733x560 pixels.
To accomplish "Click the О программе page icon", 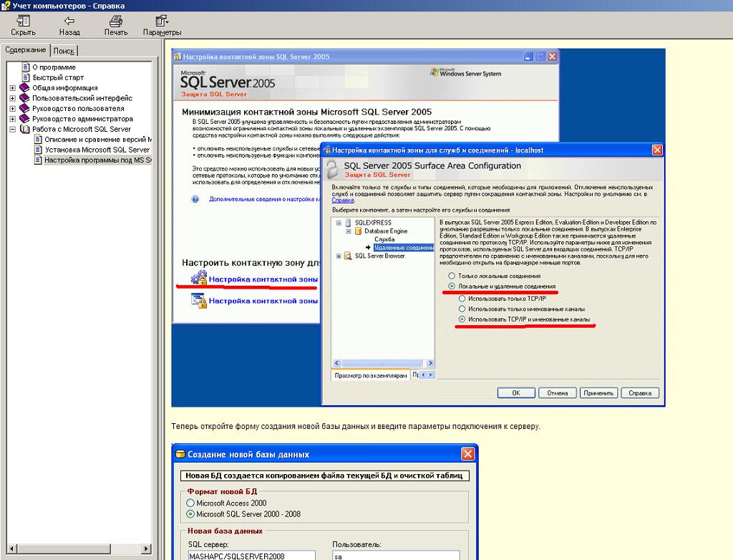I will [25, 67].
